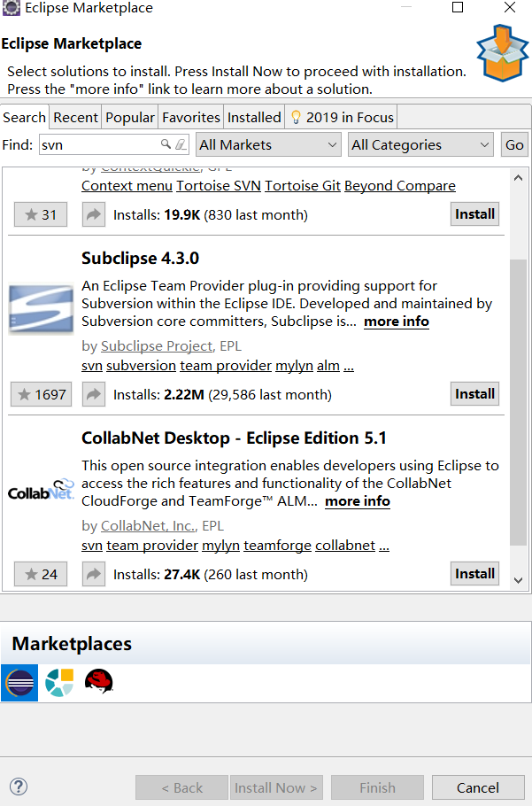Click the results list scrollbar thumb
532x806 pixels.
(x=518, y=402)
